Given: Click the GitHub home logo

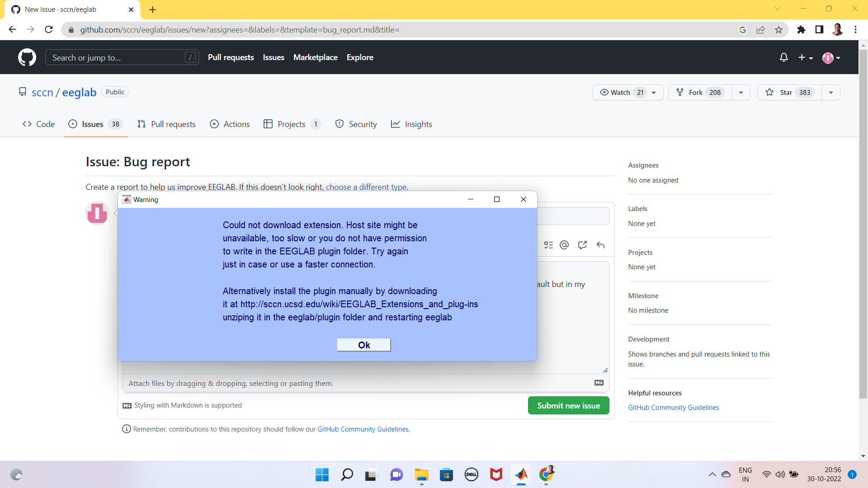Looking at the screenshot, I should tap(27, 57).
